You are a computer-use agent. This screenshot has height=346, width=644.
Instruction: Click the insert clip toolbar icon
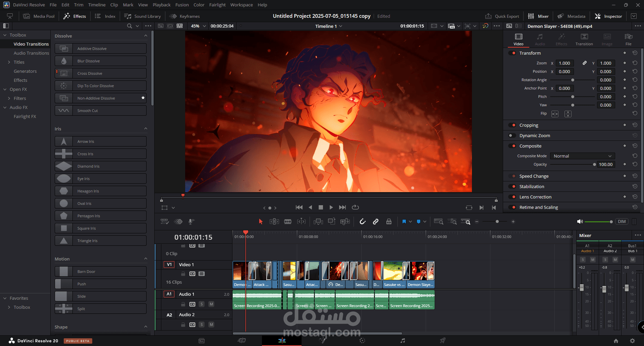318,222
